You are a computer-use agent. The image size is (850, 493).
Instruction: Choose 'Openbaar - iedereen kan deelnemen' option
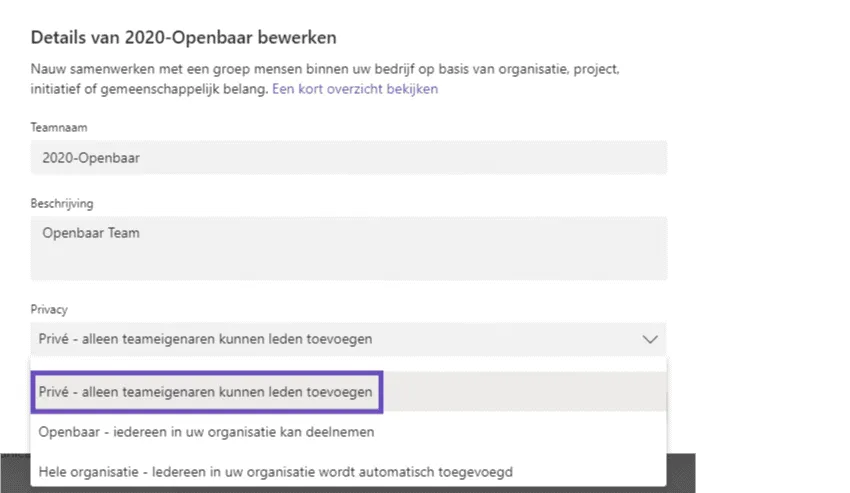coord(206,431)
